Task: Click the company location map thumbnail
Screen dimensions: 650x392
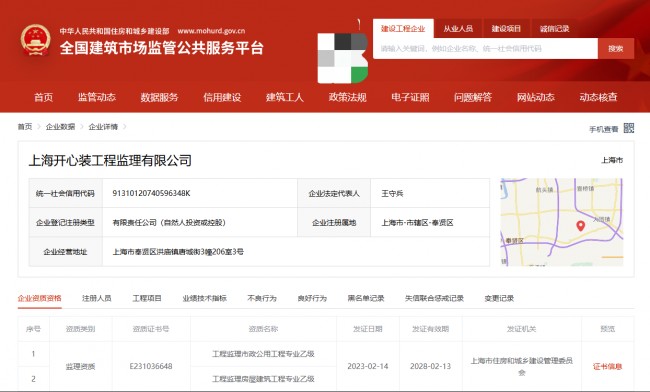Action: click(x=562, y=222)
